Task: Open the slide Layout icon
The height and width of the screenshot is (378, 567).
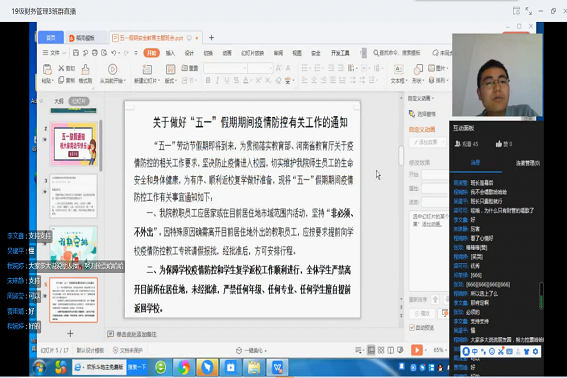Action: coord(170,69)
